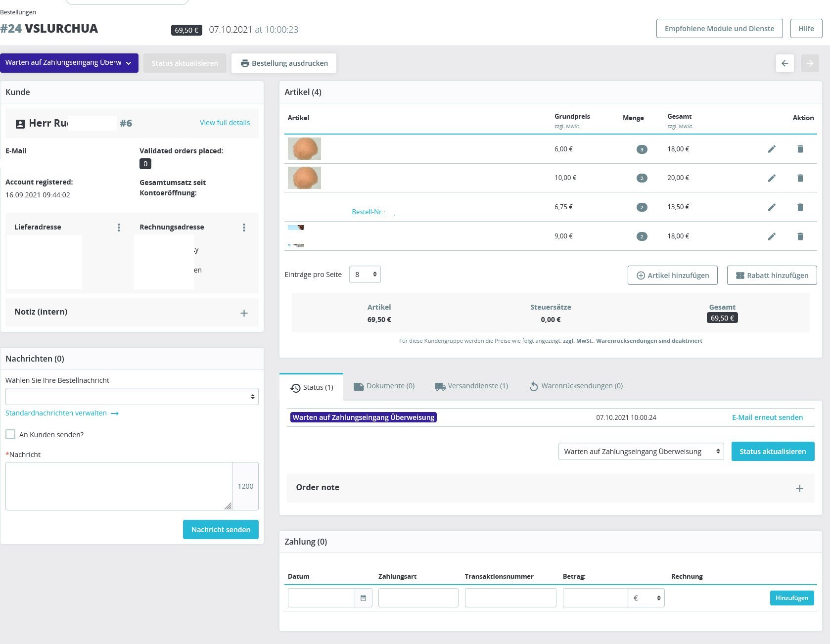
Task: Edit the 9,00 € article row
Action: (772, 236)
